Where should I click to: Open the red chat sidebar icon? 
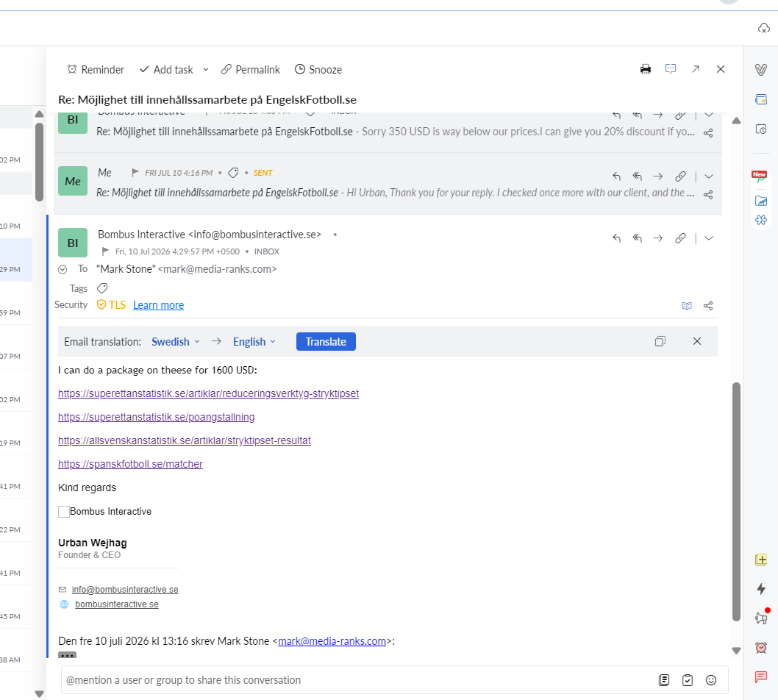point(760,676)
